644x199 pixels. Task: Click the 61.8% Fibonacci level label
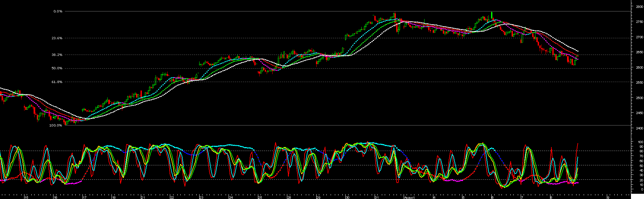(x=57, y=82)
